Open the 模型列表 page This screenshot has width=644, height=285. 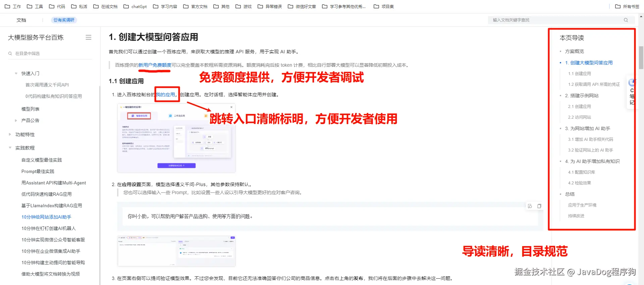(31, 109)
